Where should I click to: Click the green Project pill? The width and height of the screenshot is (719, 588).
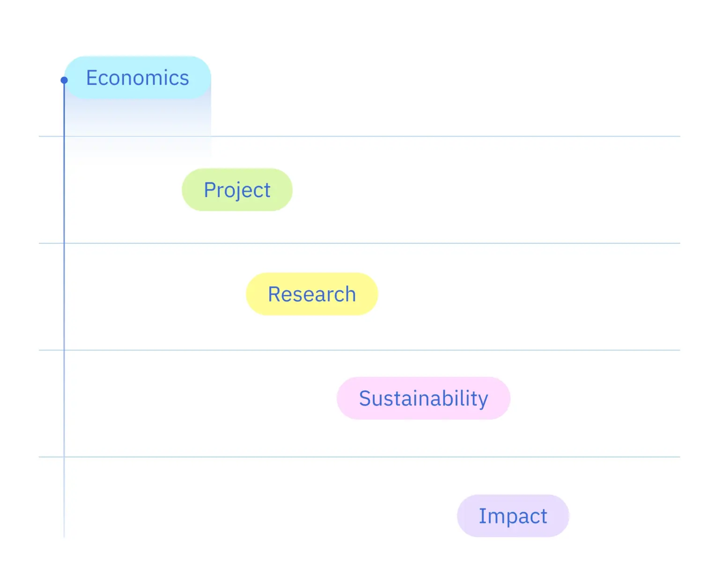pos(237,190)
